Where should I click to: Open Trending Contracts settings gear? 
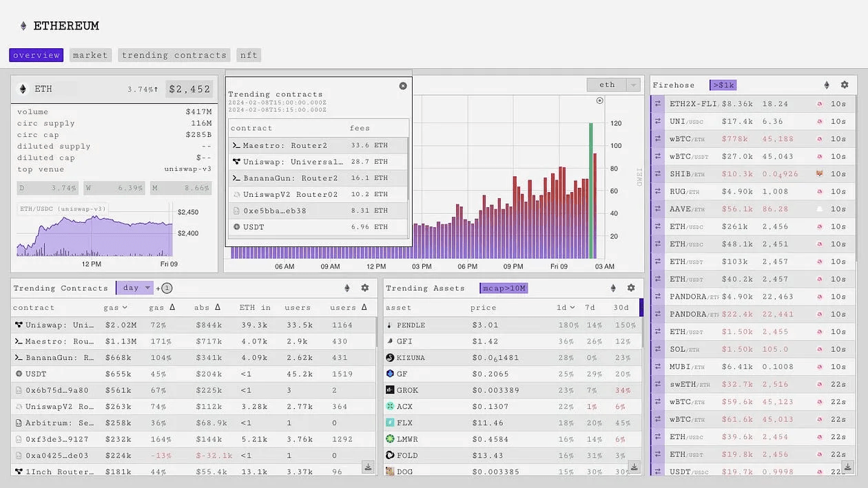tap(365, 288)
